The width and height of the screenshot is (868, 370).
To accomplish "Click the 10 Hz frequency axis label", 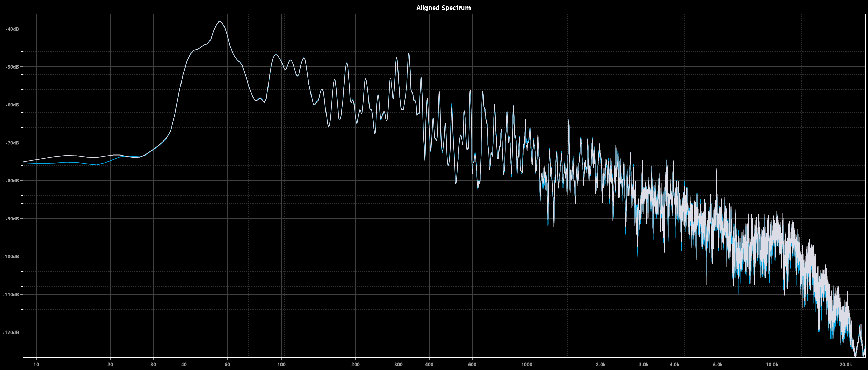I will [x=36, y=364].
